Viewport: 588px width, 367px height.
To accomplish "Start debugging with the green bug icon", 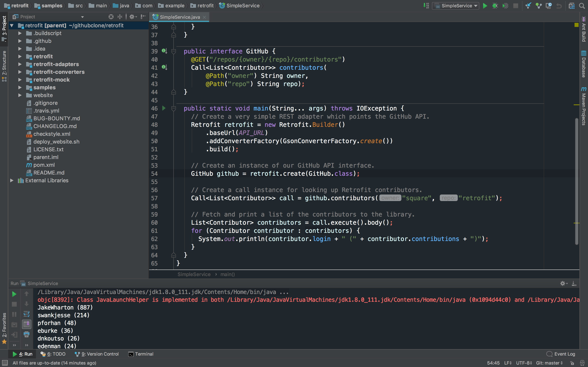I will pos(495,6).
